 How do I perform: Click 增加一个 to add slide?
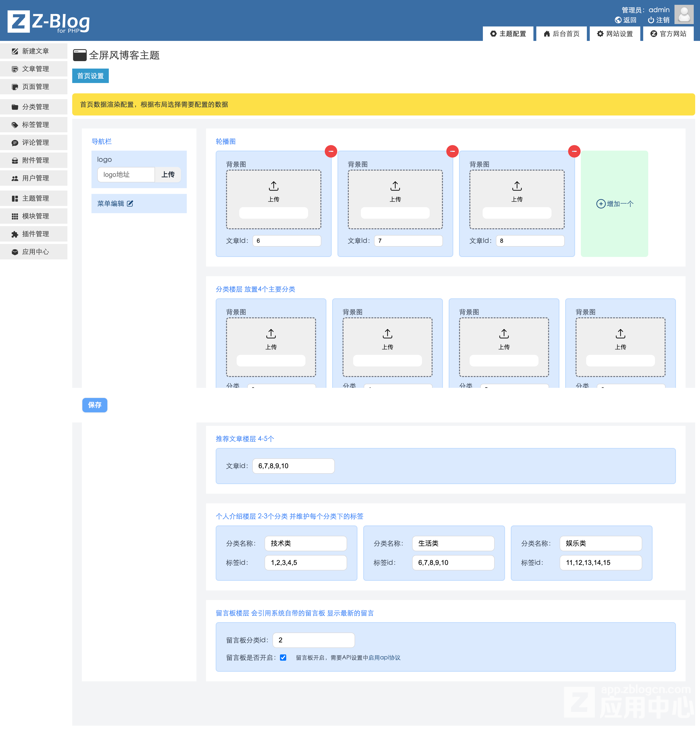pyautogui.click(x=615, y=204)
